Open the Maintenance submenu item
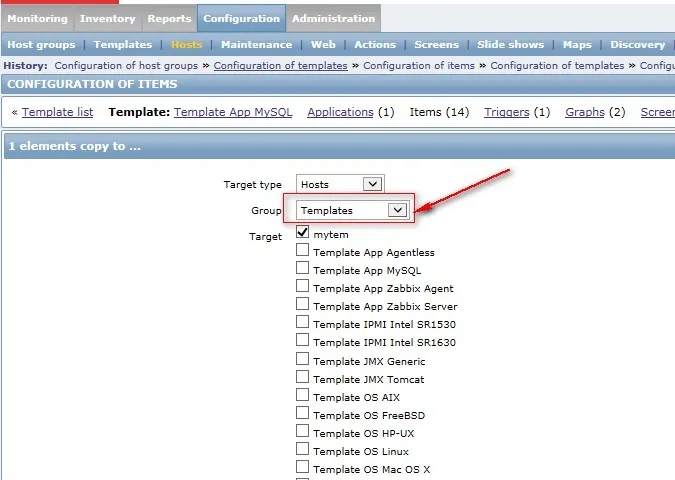 257,44
